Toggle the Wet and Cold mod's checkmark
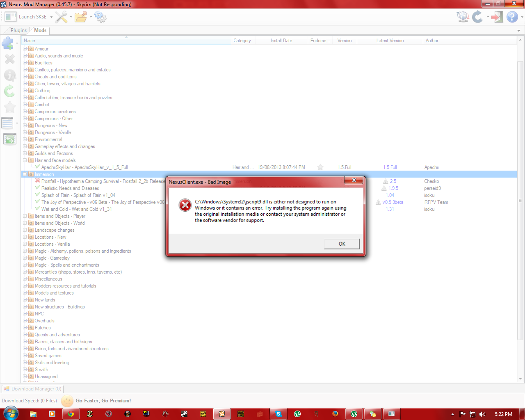The height and width of the screenshot is (420, 525). (x=38, y=209)
